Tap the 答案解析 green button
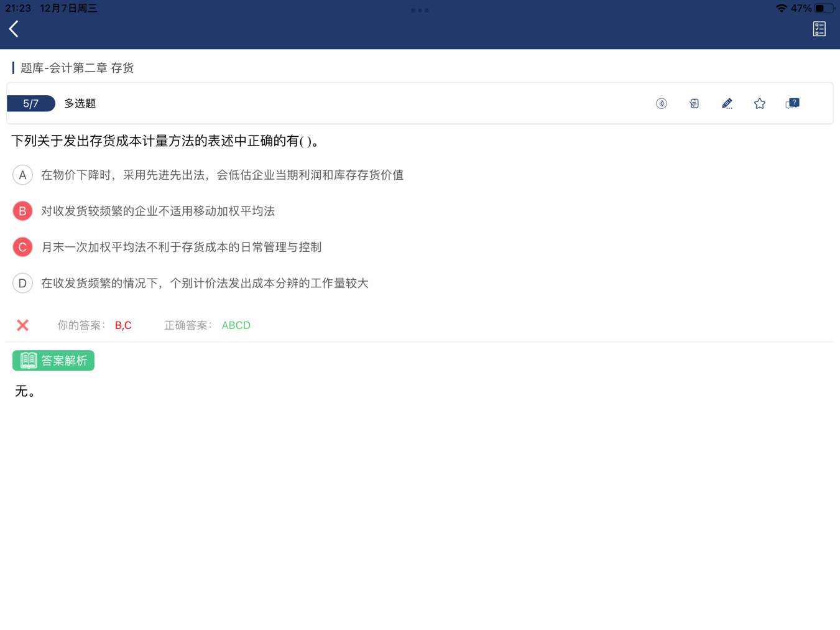Viewport: 840px width, 630px height. pyautogui.click(x=63, y=361)
